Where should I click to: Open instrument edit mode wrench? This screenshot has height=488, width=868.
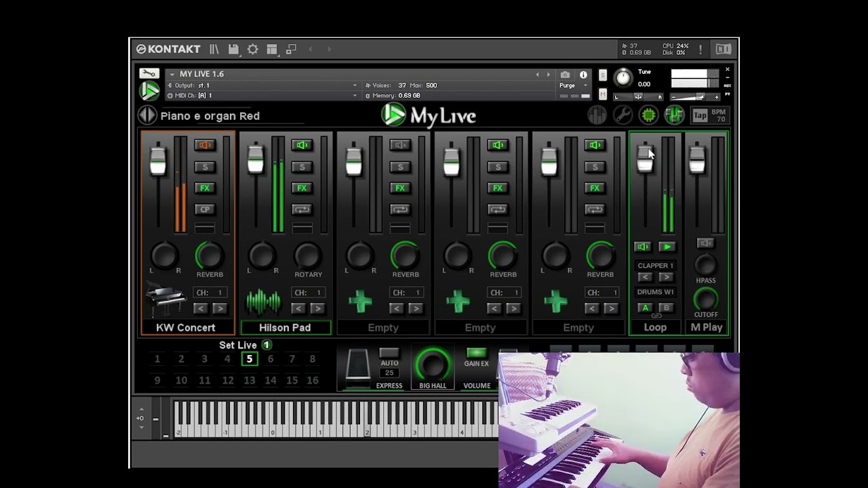click(x=149, y=73)
